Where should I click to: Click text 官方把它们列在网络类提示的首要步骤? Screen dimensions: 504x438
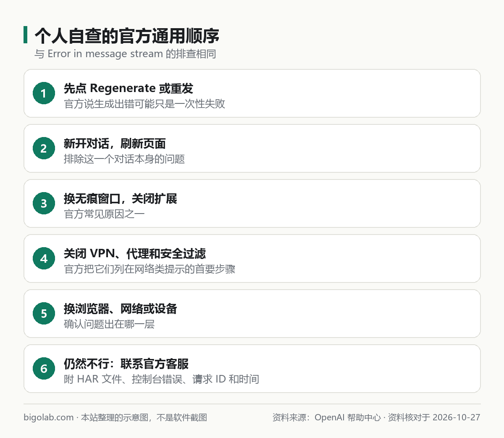[150, 269]
